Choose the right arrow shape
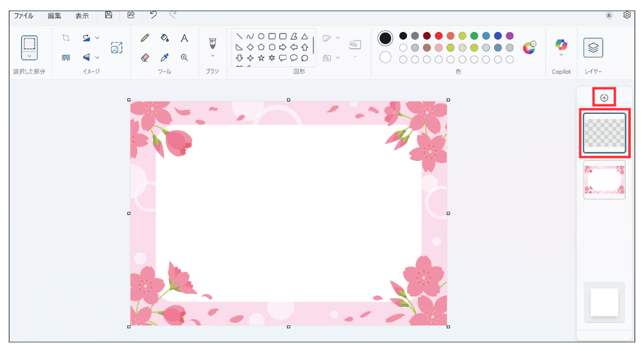 (282, 47)
